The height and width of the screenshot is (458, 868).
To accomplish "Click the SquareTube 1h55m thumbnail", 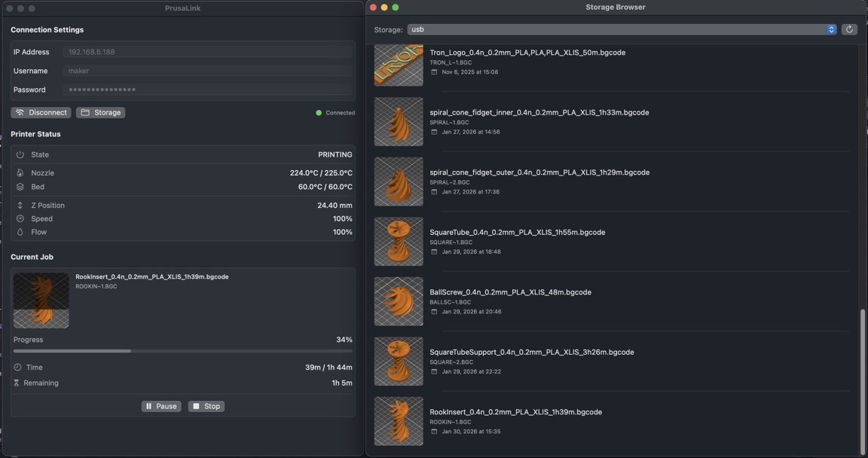I will [399, 242].
